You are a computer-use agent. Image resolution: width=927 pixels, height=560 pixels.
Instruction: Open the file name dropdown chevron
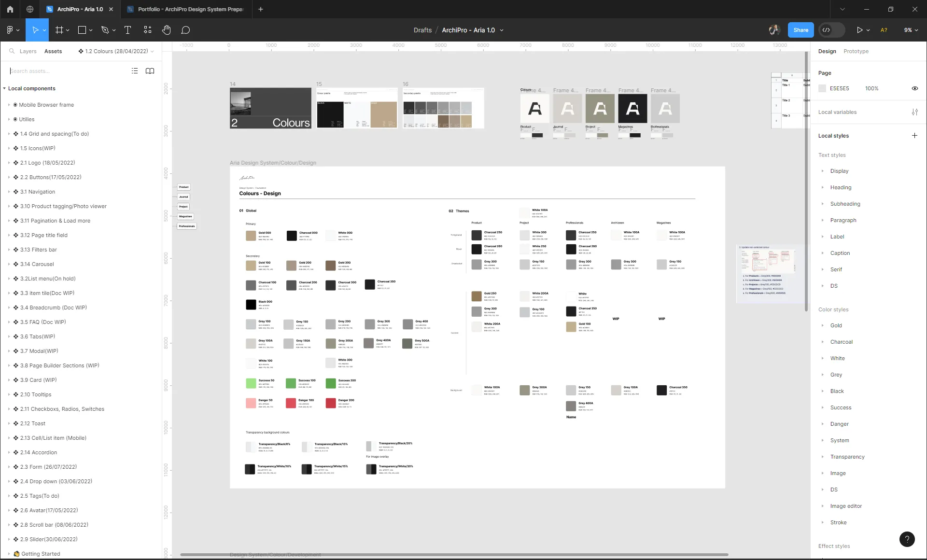click(x=502, y=30)
